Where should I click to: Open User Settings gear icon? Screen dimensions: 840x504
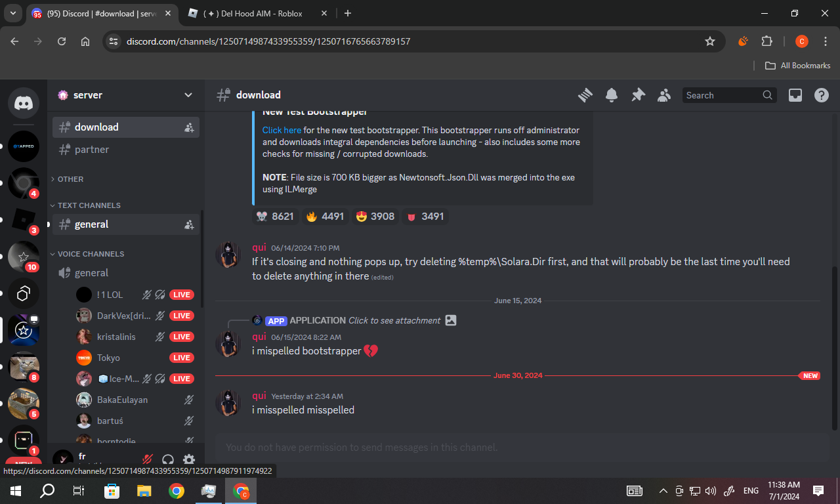click(x=189, y=460)
